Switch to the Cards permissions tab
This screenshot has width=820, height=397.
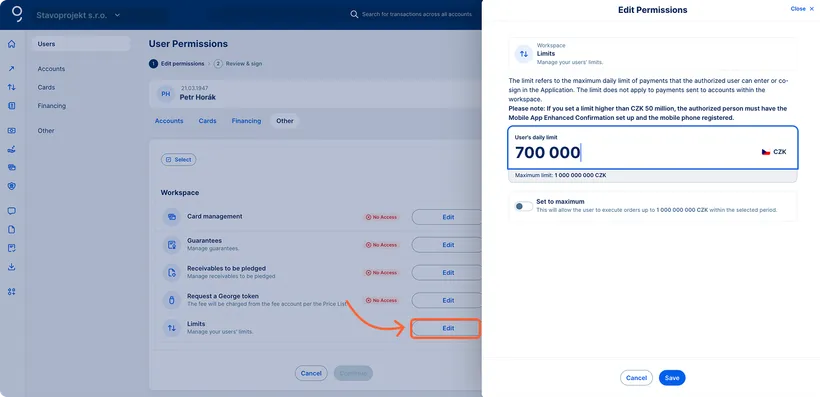coord(208,121)
